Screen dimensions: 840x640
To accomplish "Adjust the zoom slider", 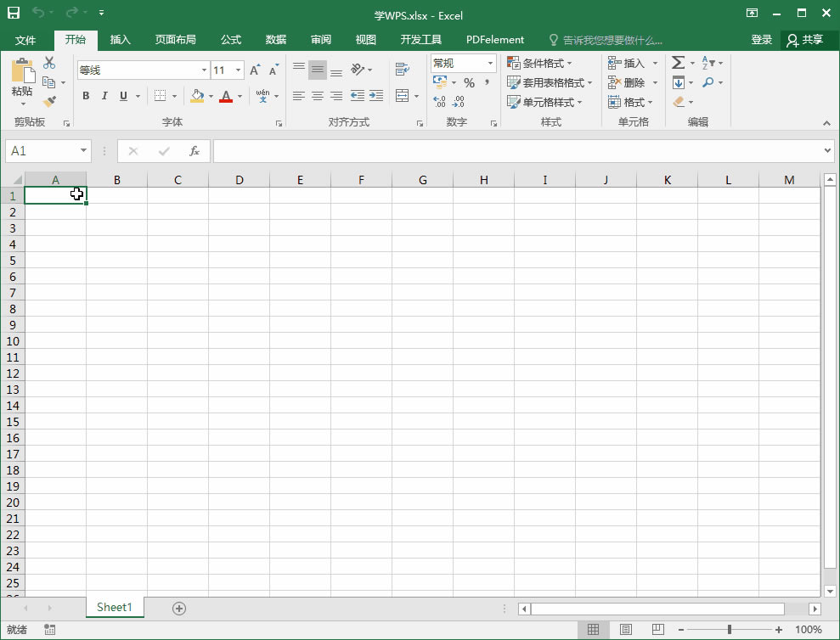I will tap(729, 629).
